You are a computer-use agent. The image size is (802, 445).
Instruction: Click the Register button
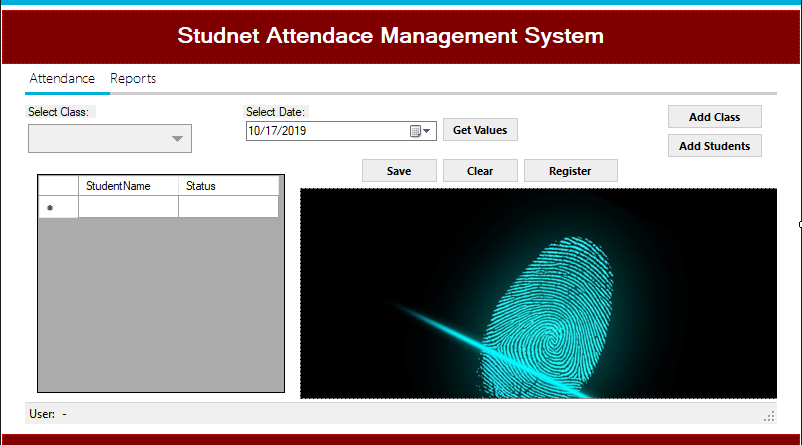coord(570,171)
